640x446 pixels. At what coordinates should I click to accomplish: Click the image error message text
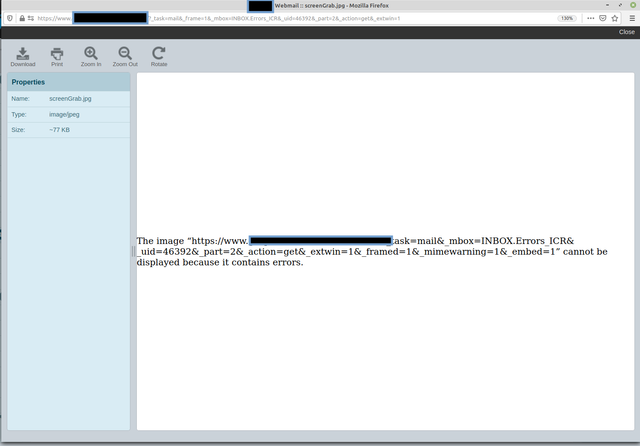pos(372,251)
